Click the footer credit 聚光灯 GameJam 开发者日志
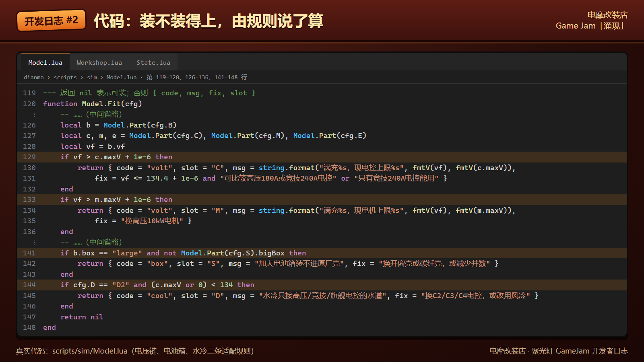Image resolution: width=644 pixels, height=362 pixels. click(580, 351)
